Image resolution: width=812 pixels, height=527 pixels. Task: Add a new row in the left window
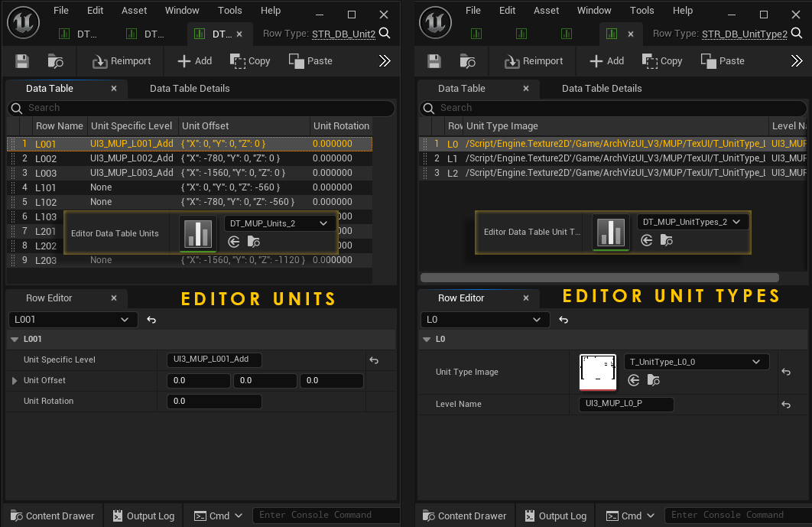[195, 61]
